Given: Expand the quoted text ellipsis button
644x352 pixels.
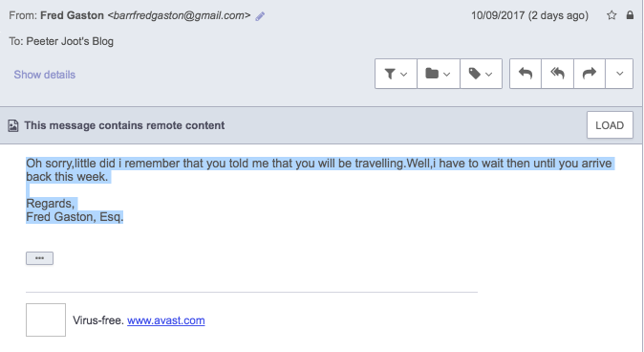Looking at the screenshot, I should pyautogui.click(x=39, y=258).
